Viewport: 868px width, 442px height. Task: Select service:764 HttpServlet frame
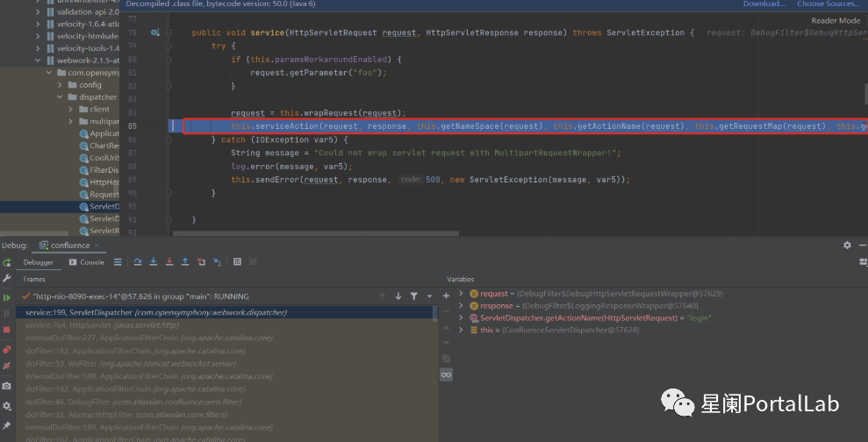coord(226,325)
